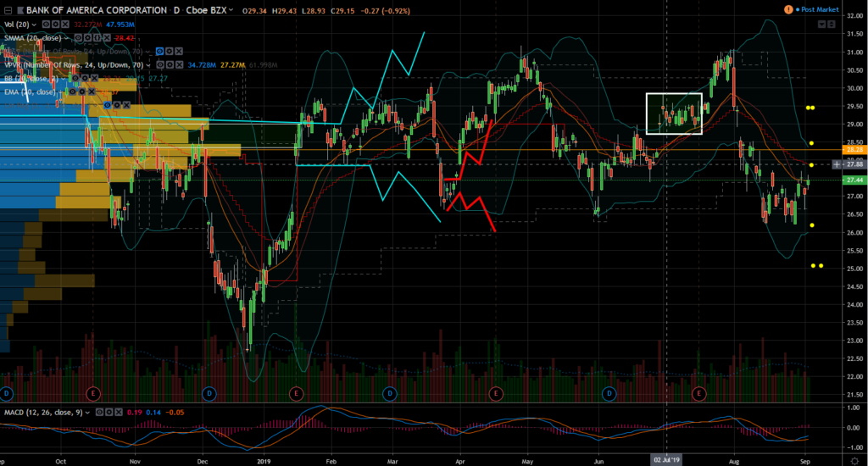
Task: Remove the SMMA (20, close) indicator
Action: (107, 38)
